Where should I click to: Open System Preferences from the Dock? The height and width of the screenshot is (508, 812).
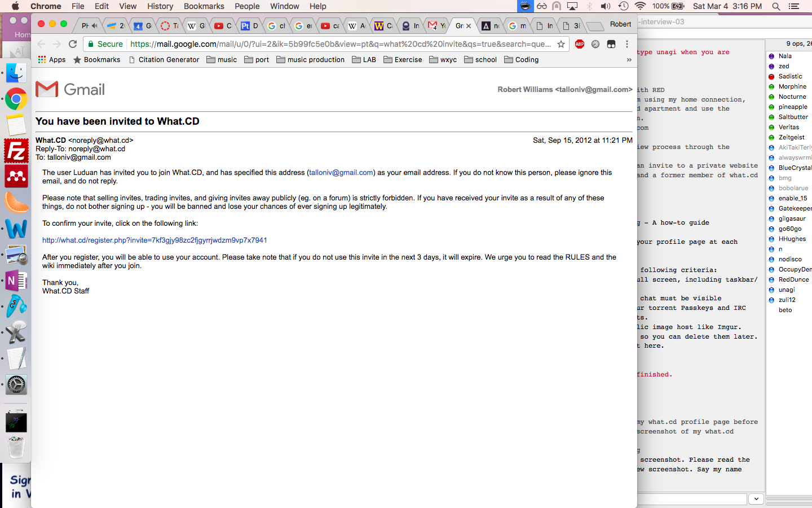pos(16,385)
